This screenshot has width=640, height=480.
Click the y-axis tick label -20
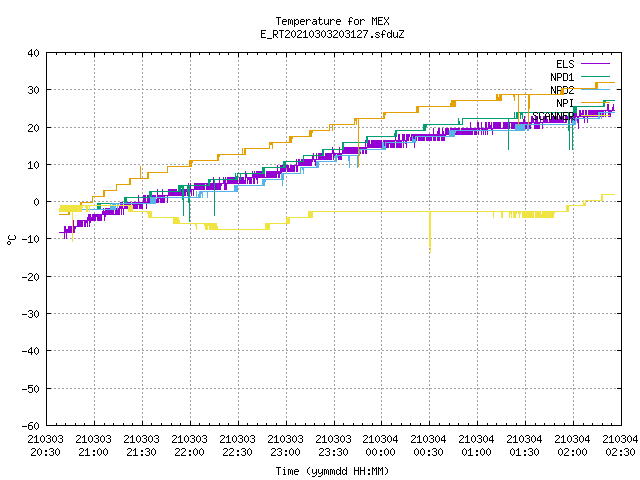31,277
